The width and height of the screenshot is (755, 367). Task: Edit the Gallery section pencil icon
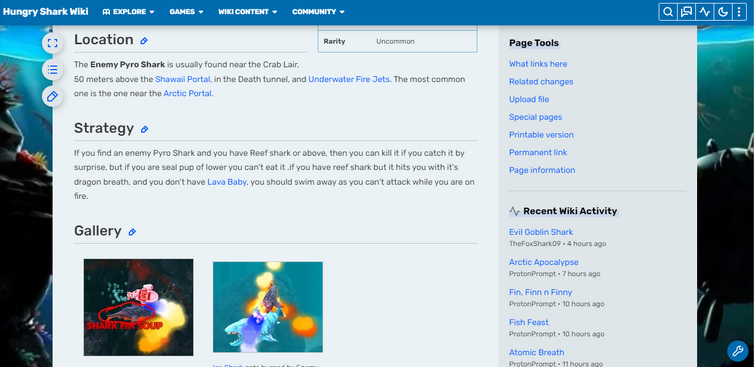(x=132, y=232)
